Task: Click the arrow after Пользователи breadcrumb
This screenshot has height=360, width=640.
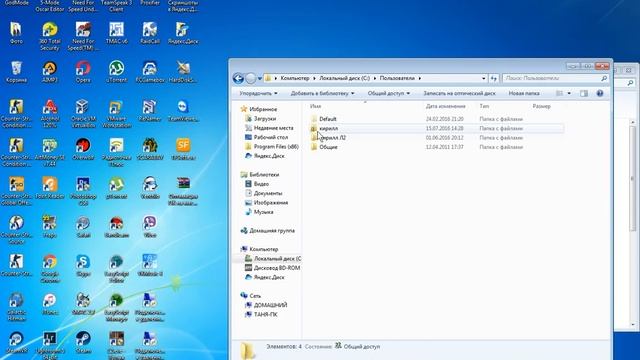Action: click(x=420, y=78)
